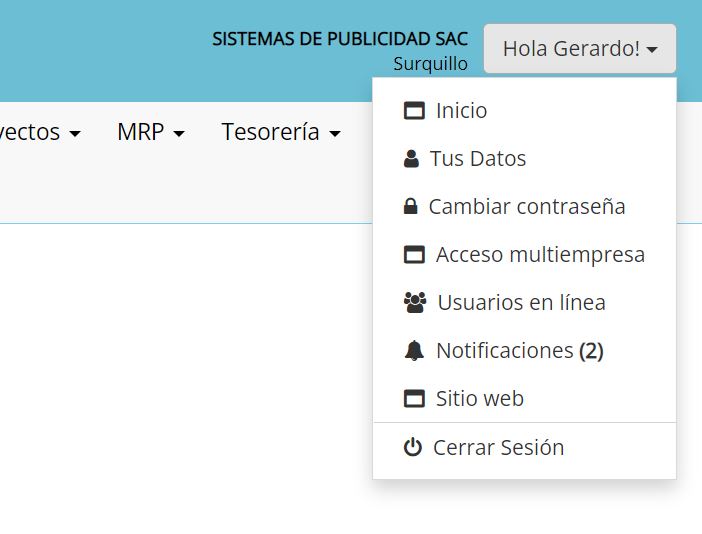The image size is (702, 534).
Task: Click the SISTEMAS DE PUBLICIDAD SAC company name
Action: (340, 39)
